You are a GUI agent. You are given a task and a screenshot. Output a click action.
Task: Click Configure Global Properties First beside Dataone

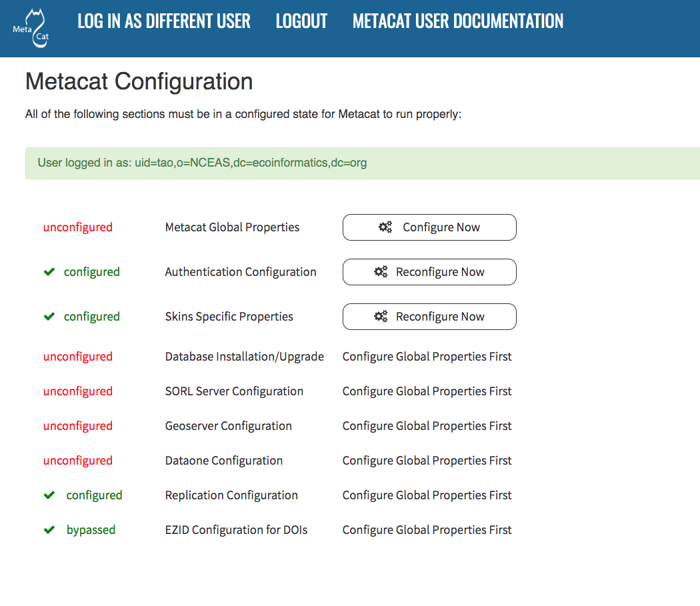pyautogui.click(x=427, y=461)
